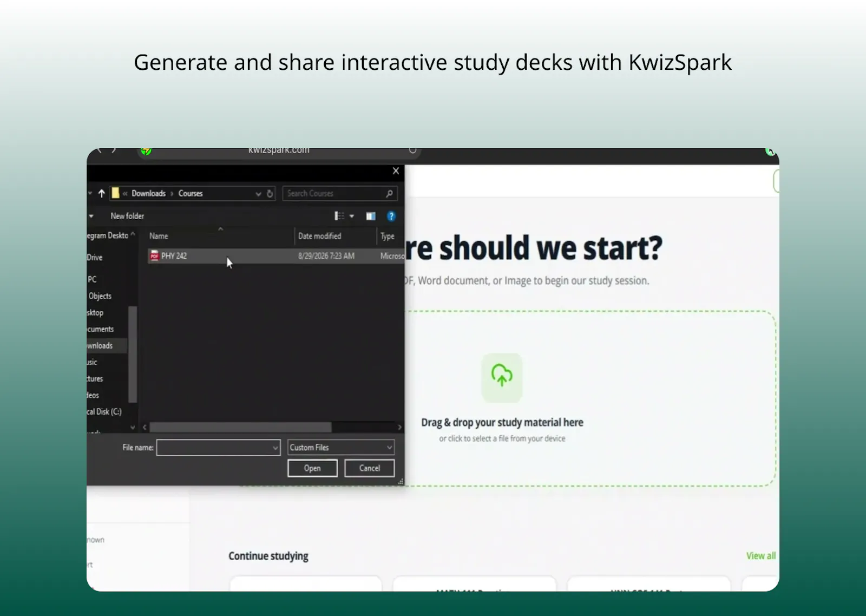Click the horizontal scrollbar right arrow
866x616 pixels.
point(399,427)
